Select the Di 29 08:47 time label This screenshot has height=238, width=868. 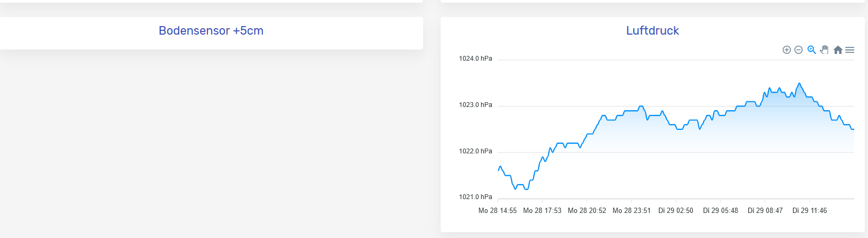pos(765,211)
